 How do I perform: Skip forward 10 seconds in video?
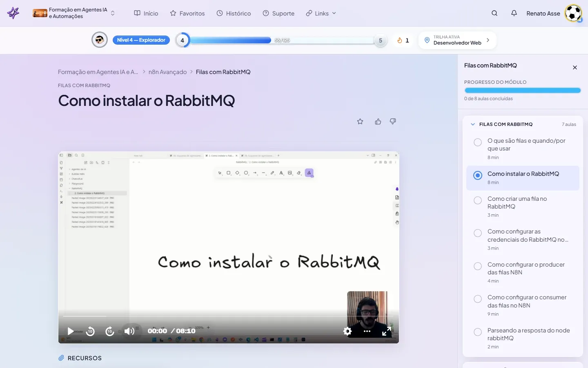pyautogui.click(x=109, y=331)
